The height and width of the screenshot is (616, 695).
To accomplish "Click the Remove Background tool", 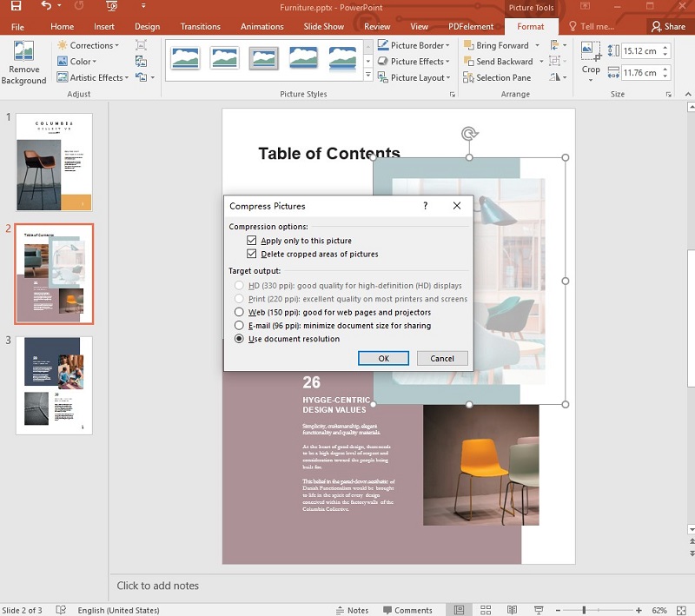I will coord(23,63).
